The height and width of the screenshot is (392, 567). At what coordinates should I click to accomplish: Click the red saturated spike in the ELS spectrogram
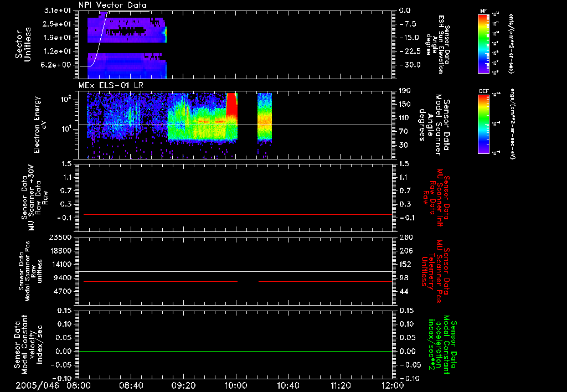tap(232, 105)
